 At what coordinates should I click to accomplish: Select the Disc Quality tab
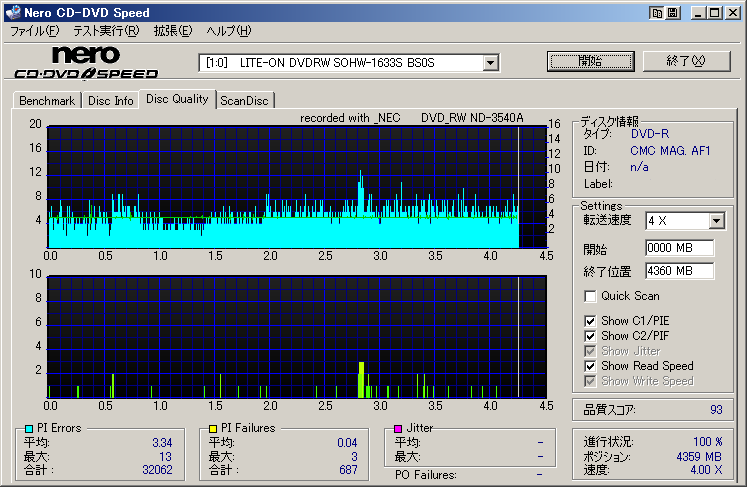point(177,99)
